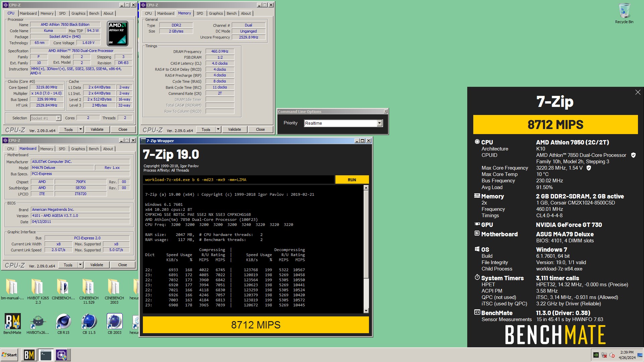This screenshot has width=644, height=362.
Task: Click the Windows Start button
Action: coord(9,355)
